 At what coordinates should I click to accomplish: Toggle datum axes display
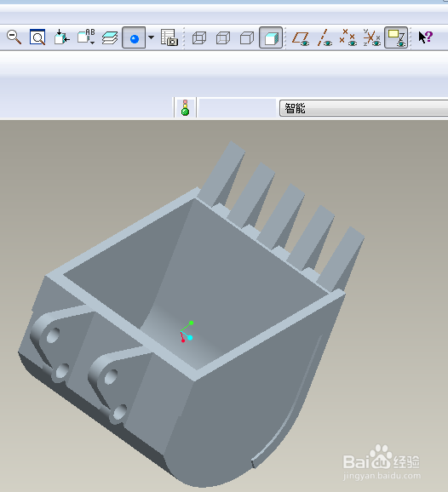point(325,38)
